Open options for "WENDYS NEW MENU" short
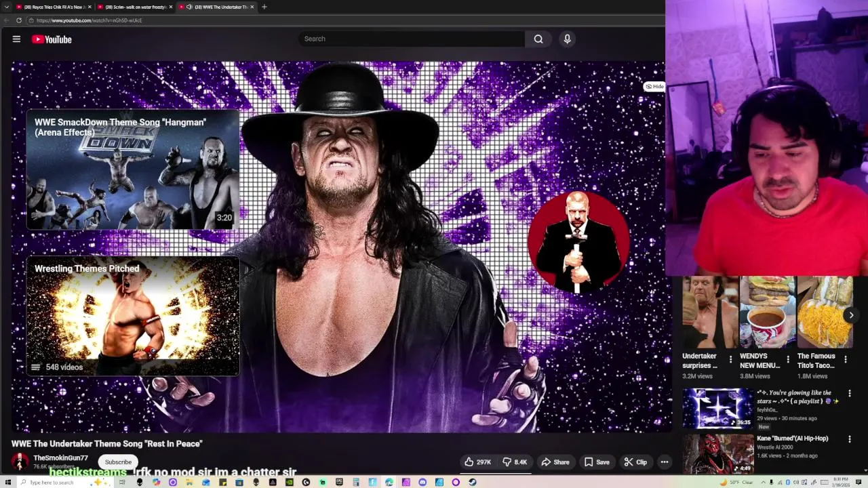 [787, 359]
